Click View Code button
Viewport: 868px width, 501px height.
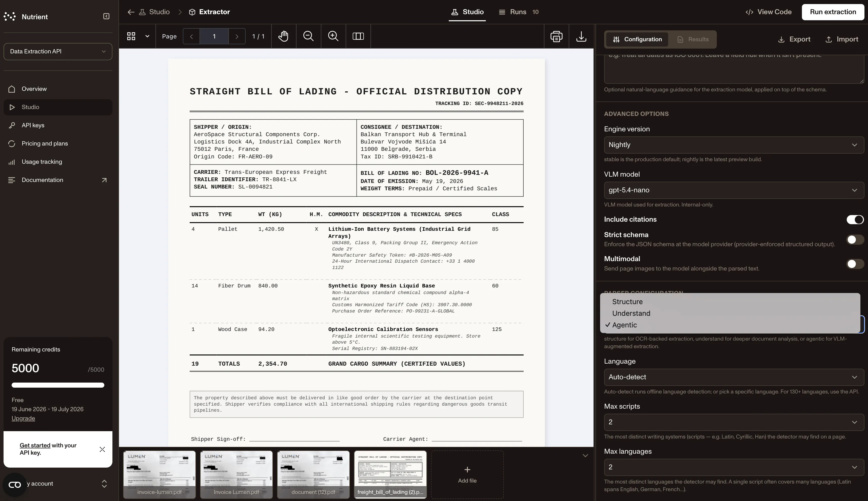[x=768, y=12]
